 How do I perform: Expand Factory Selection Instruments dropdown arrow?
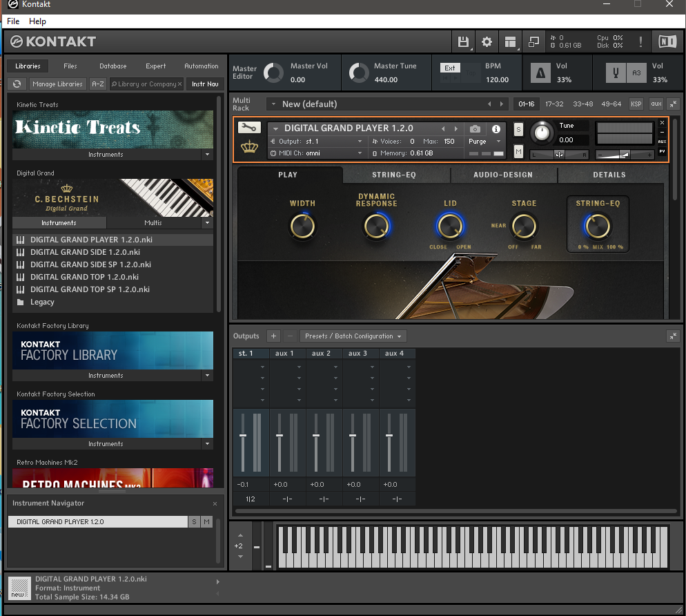point(207,444)
